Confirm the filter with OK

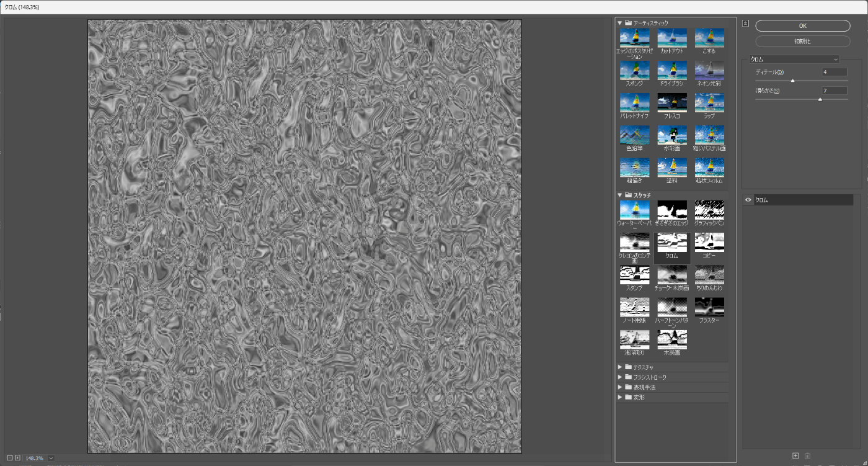click(x=803, y=26)
